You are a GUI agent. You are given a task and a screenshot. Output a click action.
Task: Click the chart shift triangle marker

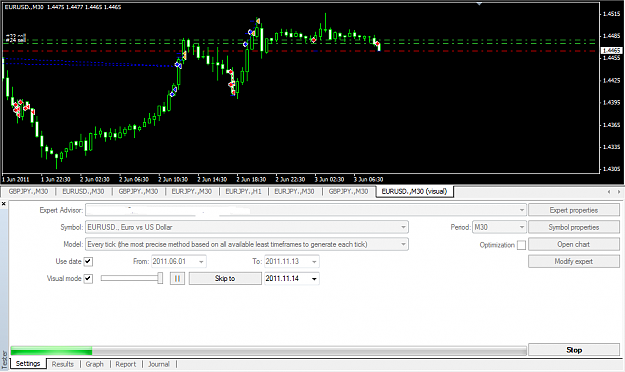coord(479,4)
